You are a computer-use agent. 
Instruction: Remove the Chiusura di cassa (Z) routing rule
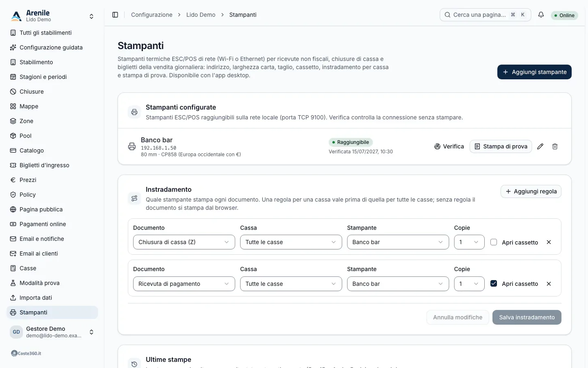click(x=549, y=242)
